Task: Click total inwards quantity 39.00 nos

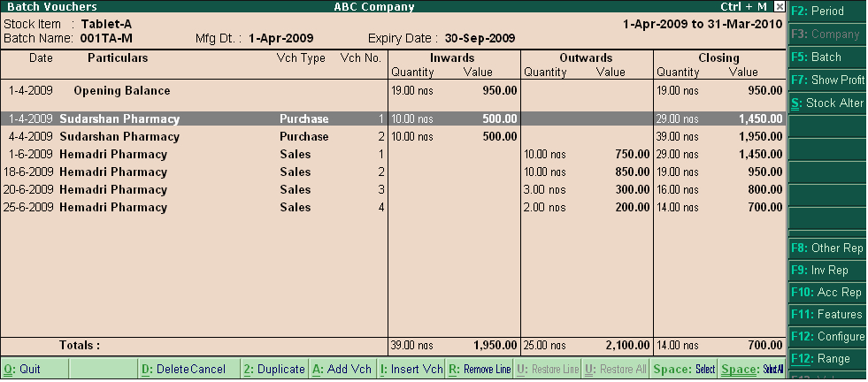Action: click(411, 346)
